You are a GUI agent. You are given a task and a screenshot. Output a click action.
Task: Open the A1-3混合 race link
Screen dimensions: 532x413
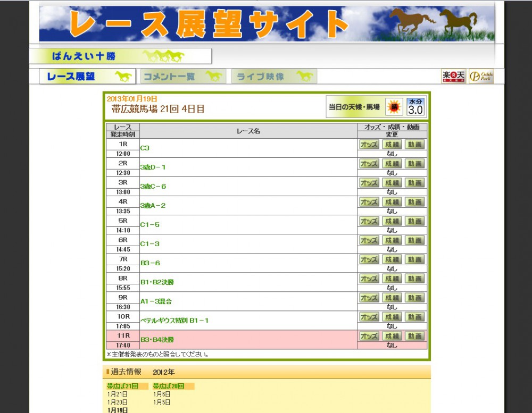click(x=156, y=301)
